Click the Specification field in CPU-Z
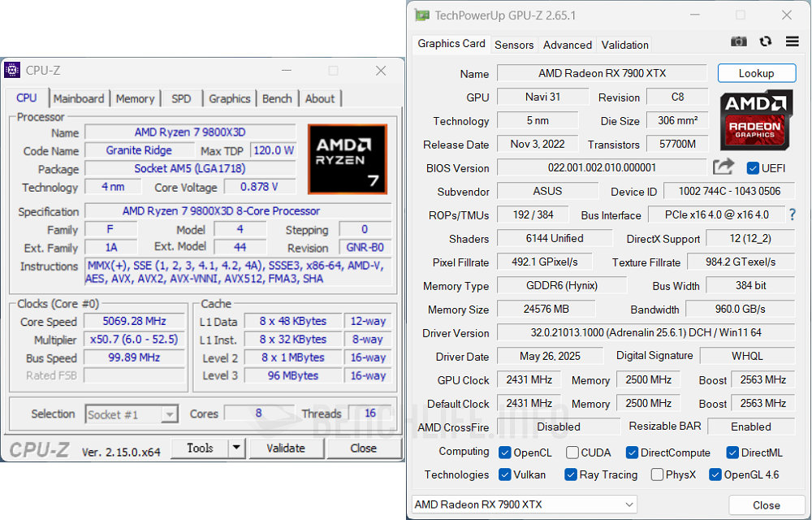The height and width of the screenshot is (520, 812). (x=238, y=210)
